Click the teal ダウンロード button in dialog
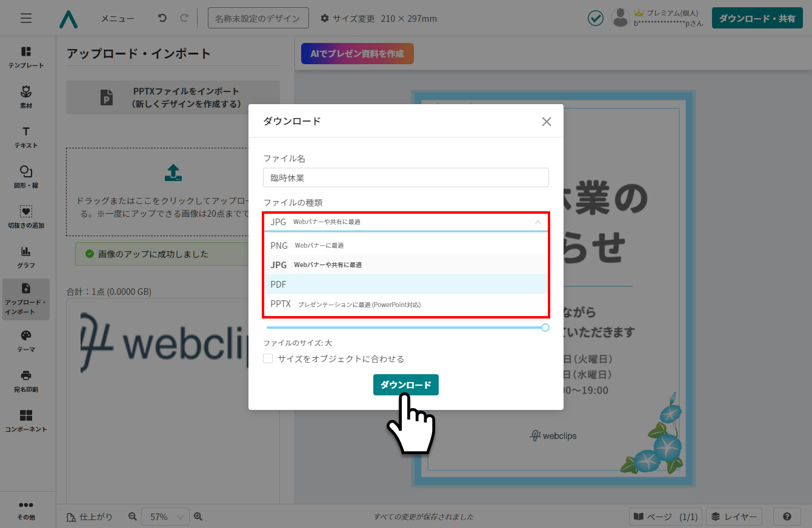812x528 pixels. (406, 384)
